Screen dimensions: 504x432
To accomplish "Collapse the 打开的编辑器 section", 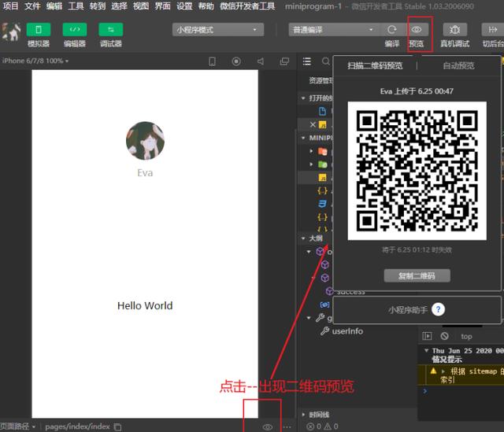I will coord(303,98).
